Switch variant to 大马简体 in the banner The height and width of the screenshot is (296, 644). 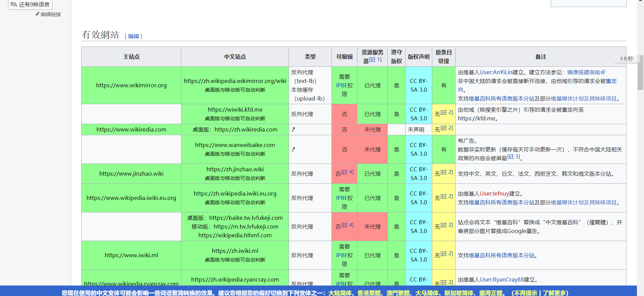[427, 293]
